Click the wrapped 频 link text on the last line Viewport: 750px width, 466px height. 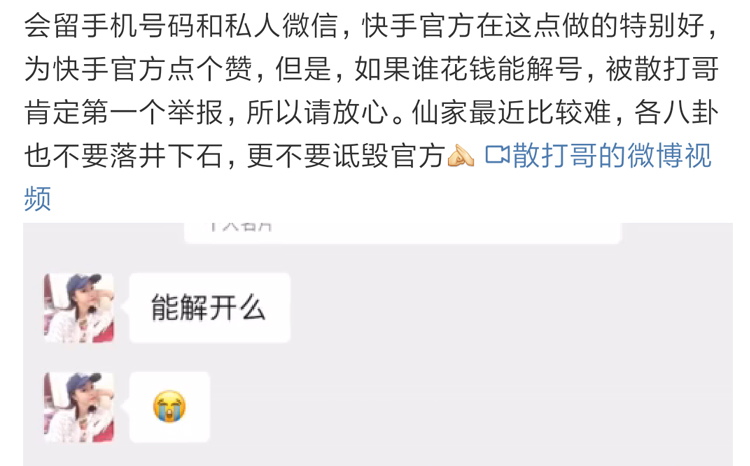tap(37, 198)
